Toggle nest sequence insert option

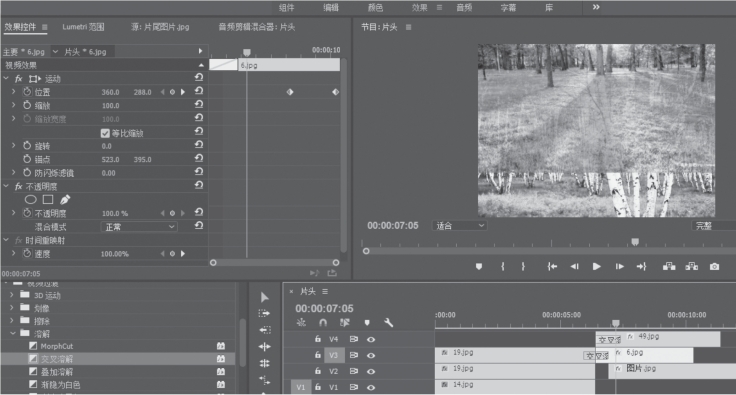(x=301, y=322)
